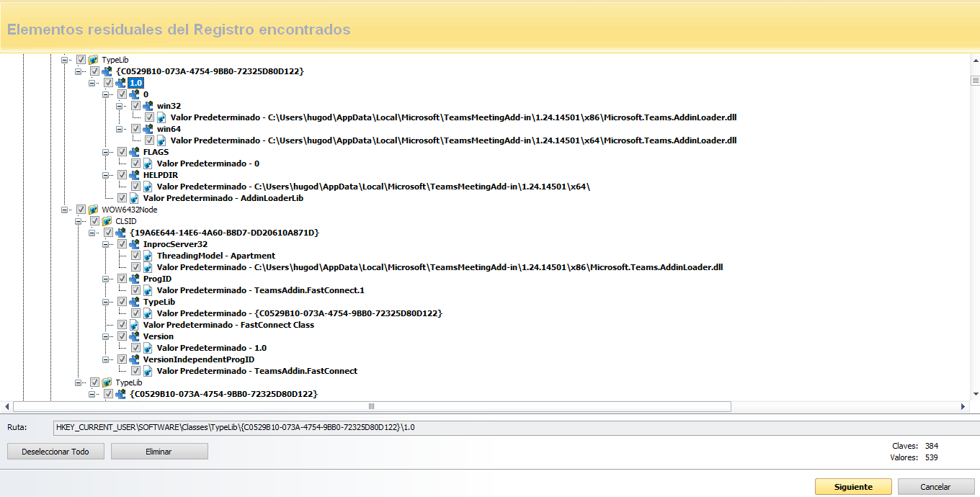Screen dimensions: 980x497
Task: Toggle checkbox for TeamsAddin.FastConnect.1 value
Action: click(135, 290)
